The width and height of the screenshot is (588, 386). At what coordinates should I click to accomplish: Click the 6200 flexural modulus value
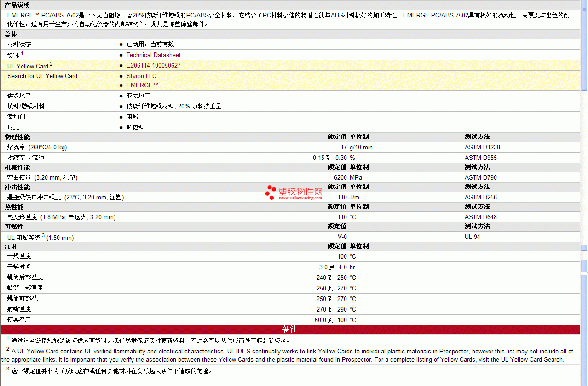point(340,178)
